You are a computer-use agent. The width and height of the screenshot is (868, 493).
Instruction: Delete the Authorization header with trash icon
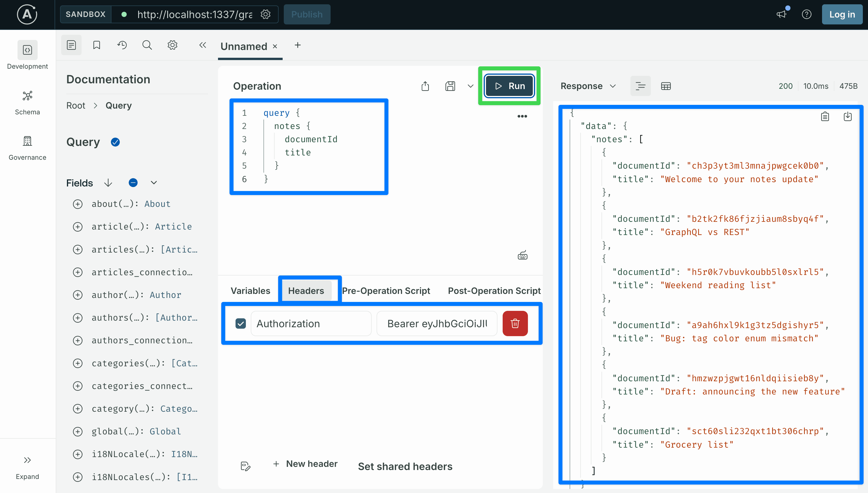point(515,323)
